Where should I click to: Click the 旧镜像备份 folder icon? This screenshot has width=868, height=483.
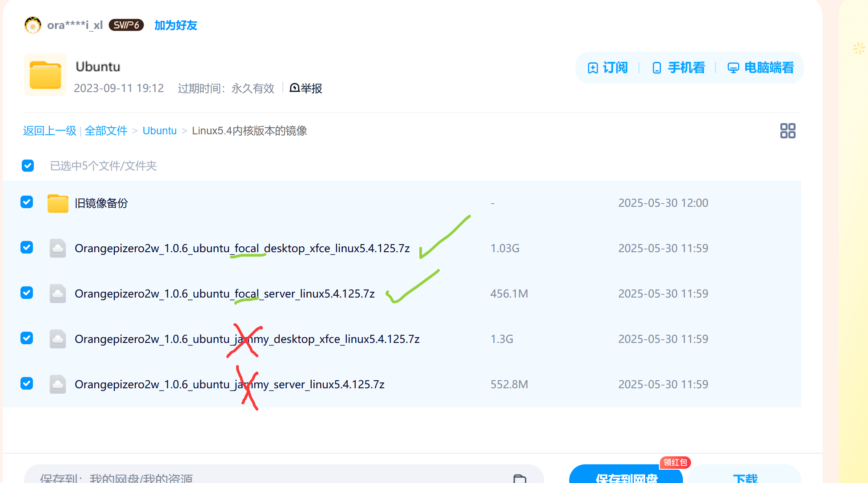[58, 203]
